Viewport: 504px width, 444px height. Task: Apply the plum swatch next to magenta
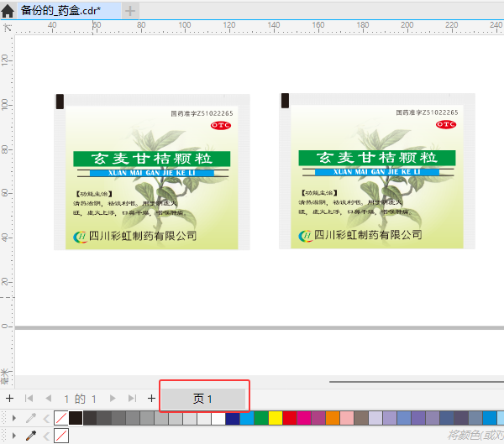click(x=318, y=418)
